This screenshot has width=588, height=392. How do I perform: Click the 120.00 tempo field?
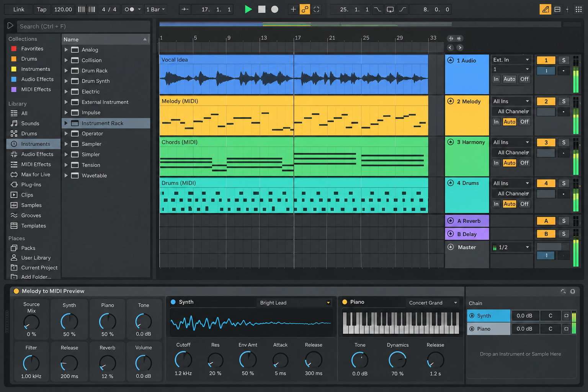[x=63, y=9]
